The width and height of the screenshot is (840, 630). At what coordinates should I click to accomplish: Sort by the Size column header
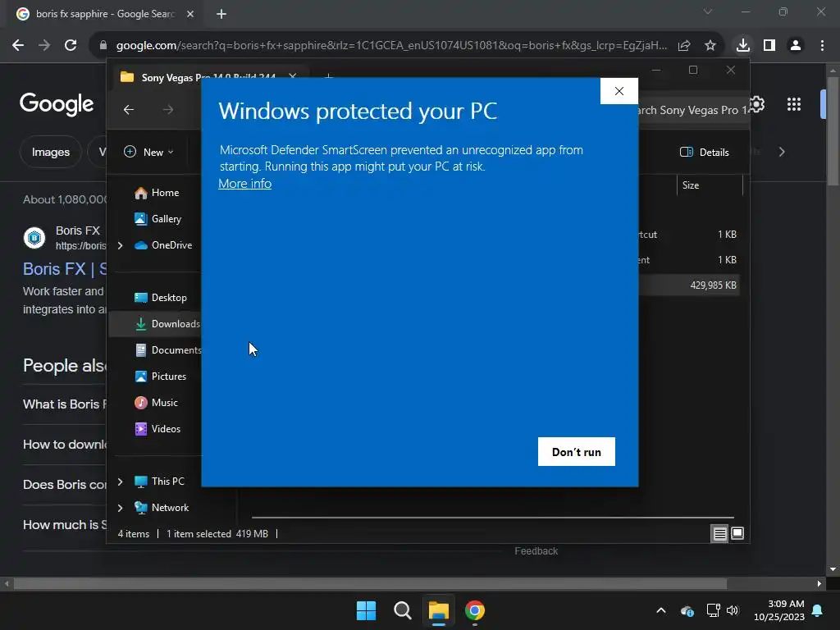pyautogui.click(x=710, y=185)
